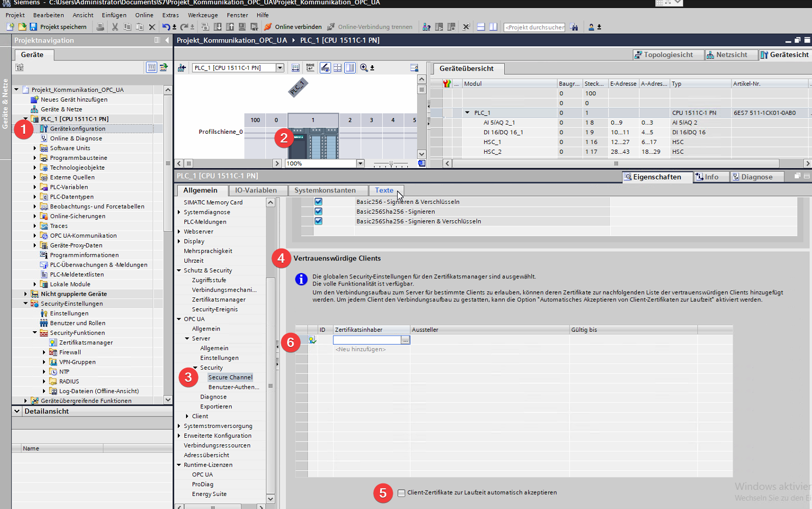Screen dimensions: 812x509
Task: Click the help pointer question icon
Action: [x=426, y=27]
